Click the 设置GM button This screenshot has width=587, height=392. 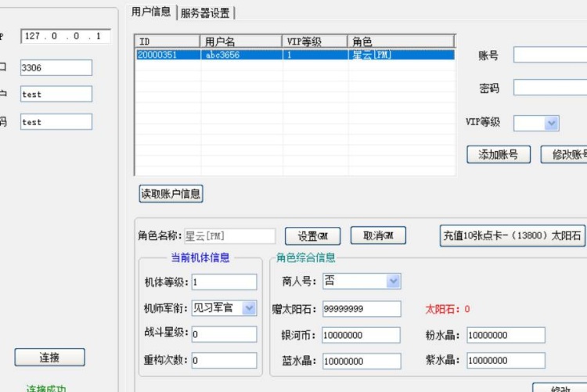tap(312, 236)
